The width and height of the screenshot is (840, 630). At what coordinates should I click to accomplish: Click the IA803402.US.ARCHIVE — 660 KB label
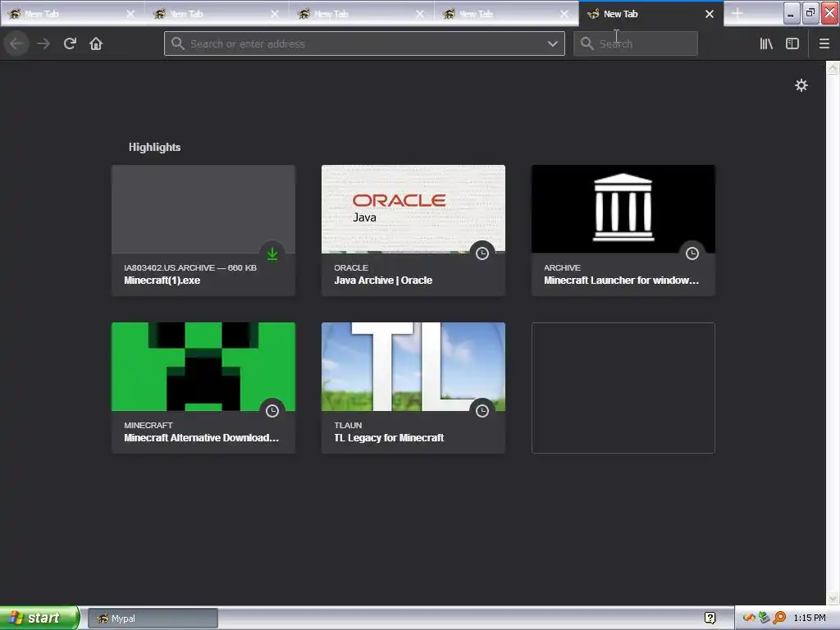click(x=190, y=267)
